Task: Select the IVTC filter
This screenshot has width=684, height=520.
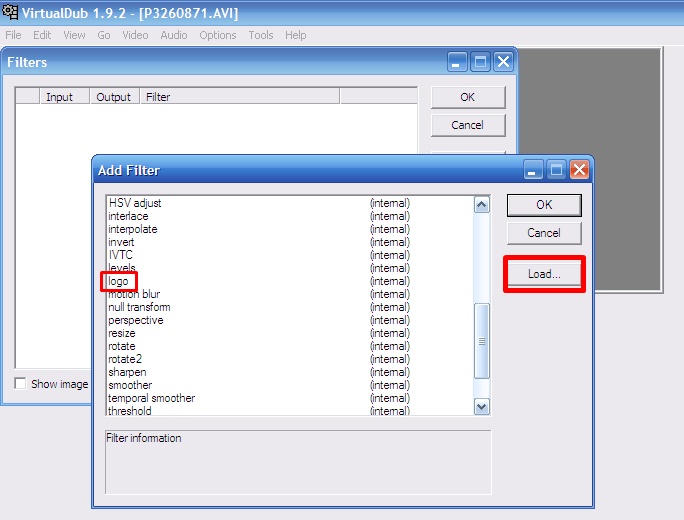Action: (x=290, y=255)
